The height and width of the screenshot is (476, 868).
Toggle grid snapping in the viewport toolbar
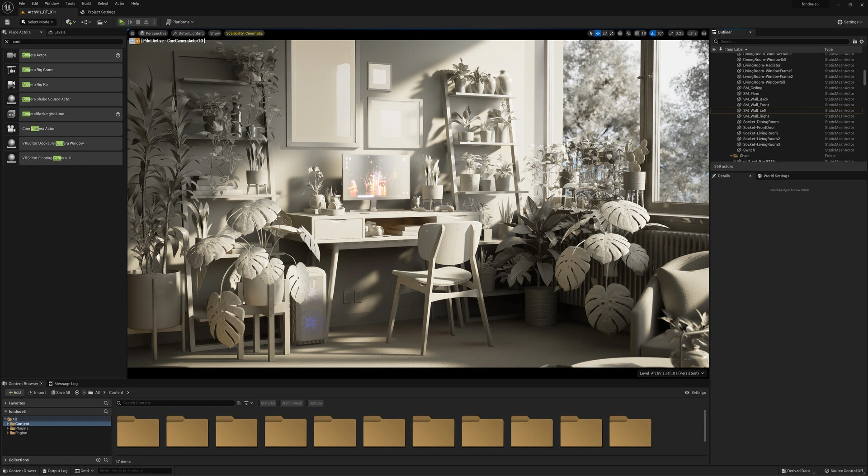click(637, 33)
